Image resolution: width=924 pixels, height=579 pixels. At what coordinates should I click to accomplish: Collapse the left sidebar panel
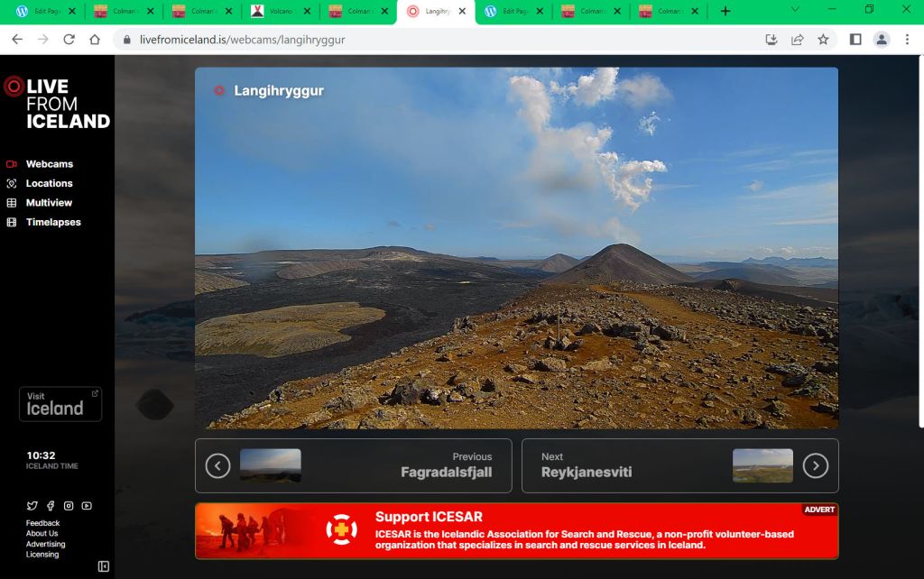tap(103, 566)
